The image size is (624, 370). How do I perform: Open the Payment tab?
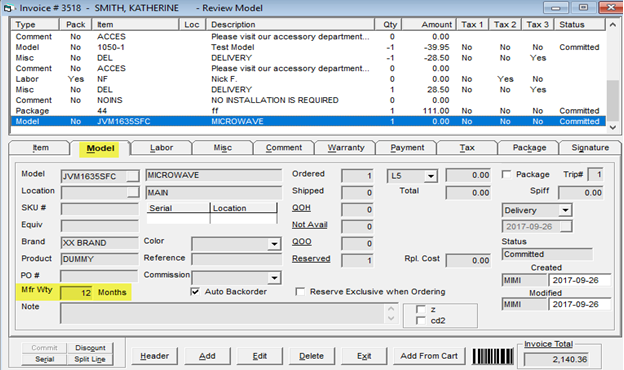(407, 148)
